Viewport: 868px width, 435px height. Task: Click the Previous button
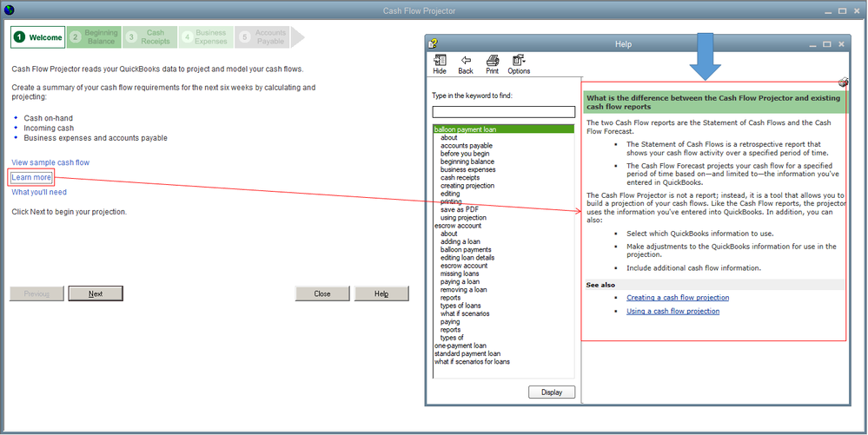pos(37,293)
